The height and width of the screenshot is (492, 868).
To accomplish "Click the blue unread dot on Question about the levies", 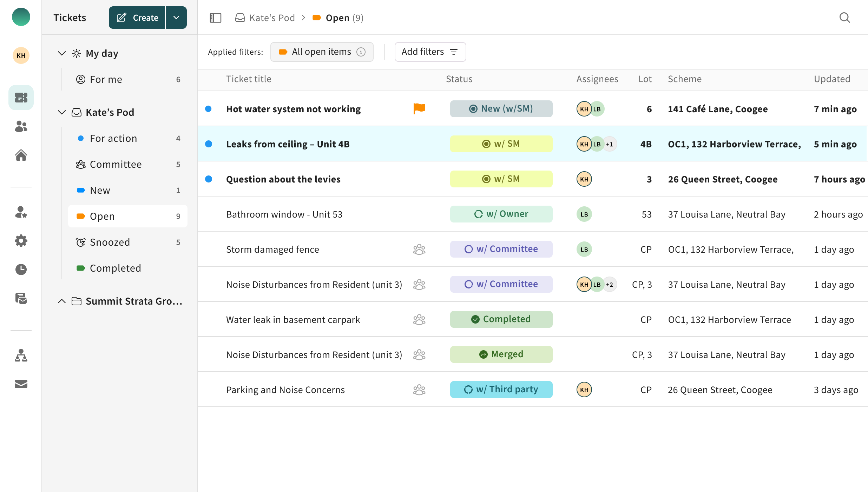I will tap(209, 179).
